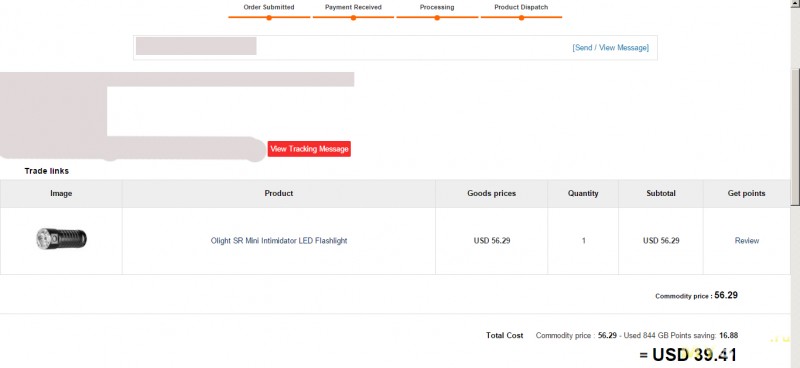The image size is (800, 368).
Task: Open the Olight SR Mini Intimidator product link
Action: tap(279, 241)
